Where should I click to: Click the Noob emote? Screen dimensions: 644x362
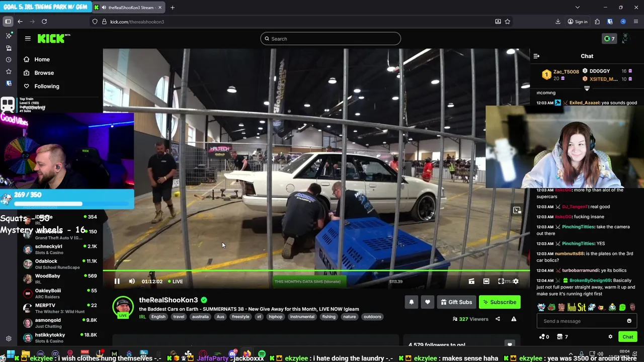(x=572, y=307)
